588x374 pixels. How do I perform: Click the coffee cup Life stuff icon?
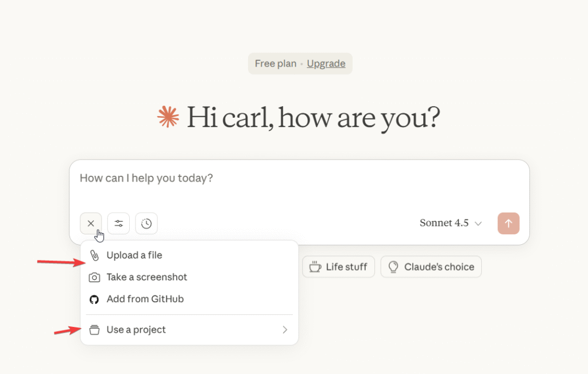pos(315,267)
